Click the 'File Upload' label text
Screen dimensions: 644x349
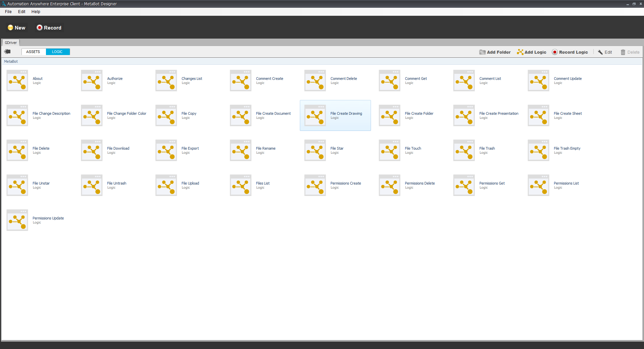pos(190,183)
